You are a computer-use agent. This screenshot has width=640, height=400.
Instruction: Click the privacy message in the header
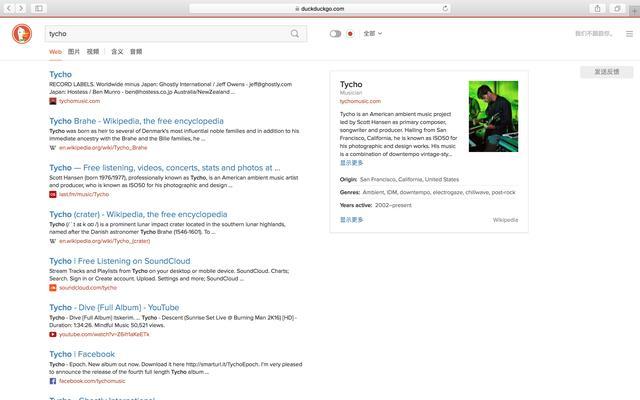[593, 34]
